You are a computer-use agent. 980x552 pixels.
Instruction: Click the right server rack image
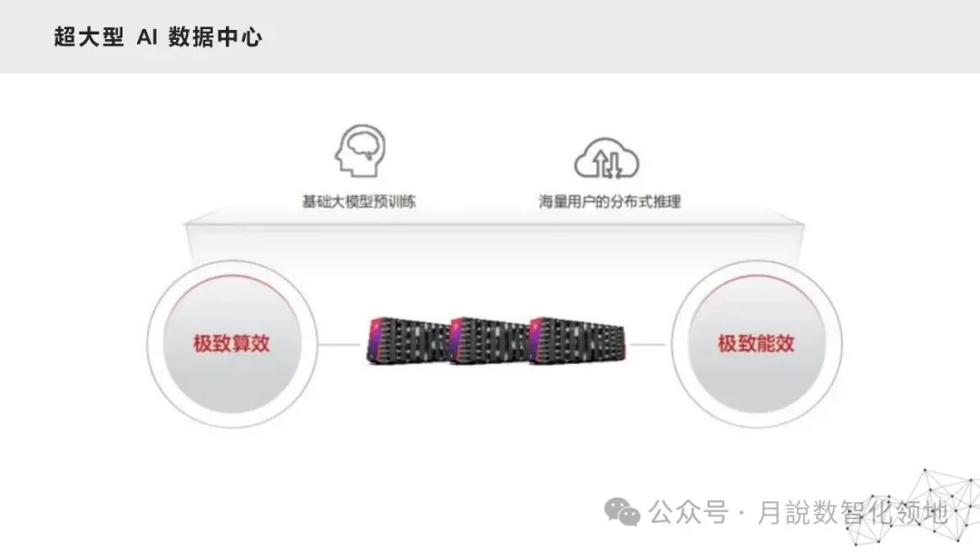pyautogui.click(x=577, y=340)
